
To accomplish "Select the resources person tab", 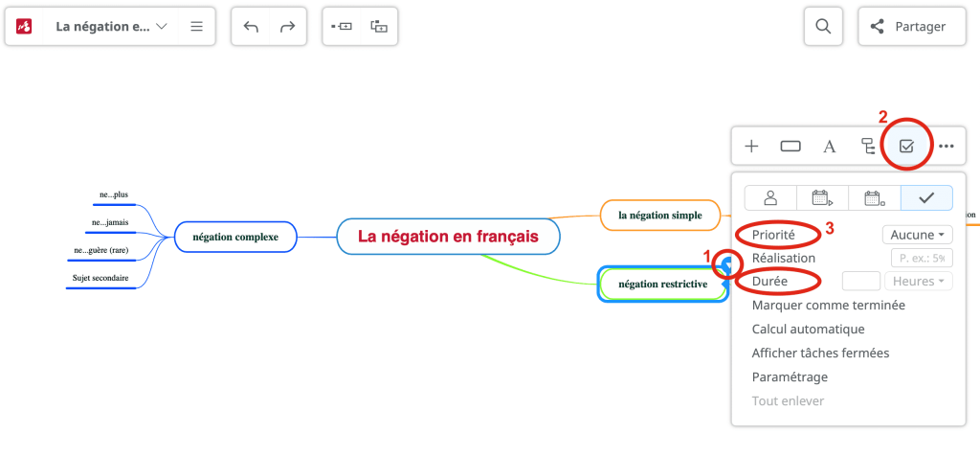I will click(770, 197).
